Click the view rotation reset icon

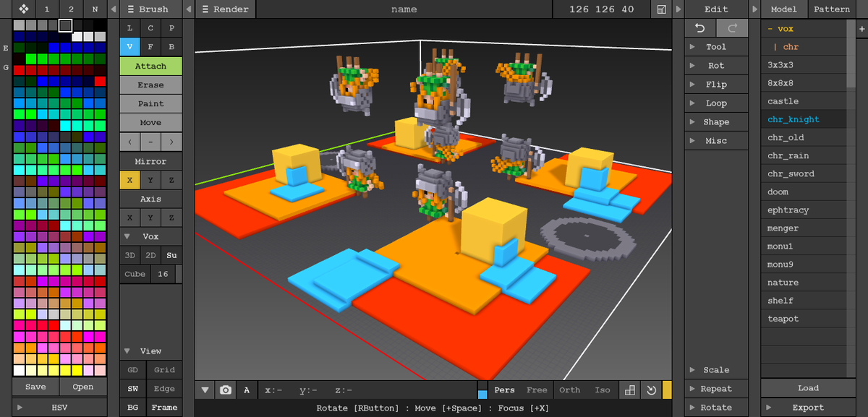(650, 390)
